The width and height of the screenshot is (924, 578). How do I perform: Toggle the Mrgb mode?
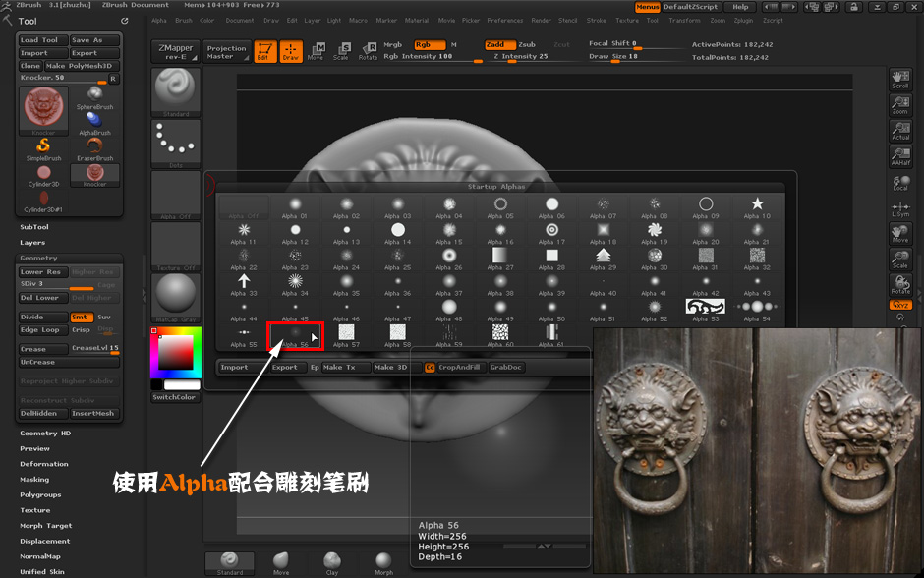tap(392, 45)
